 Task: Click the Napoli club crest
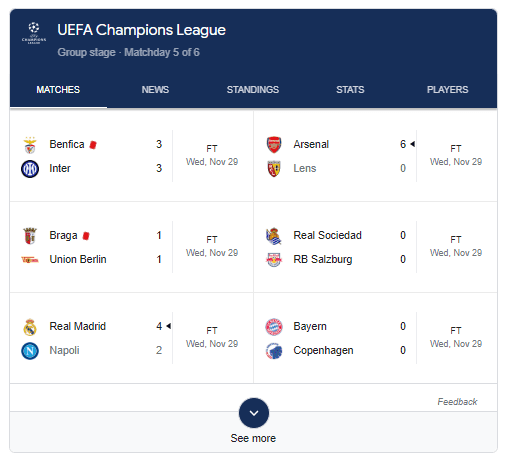tap(30, 351)
